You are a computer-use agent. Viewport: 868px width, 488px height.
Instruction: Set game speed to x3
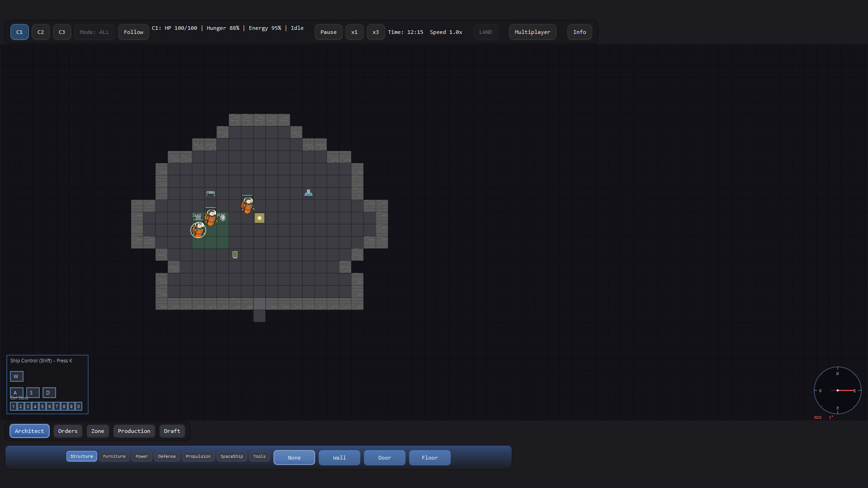click(x=375, y=32)
